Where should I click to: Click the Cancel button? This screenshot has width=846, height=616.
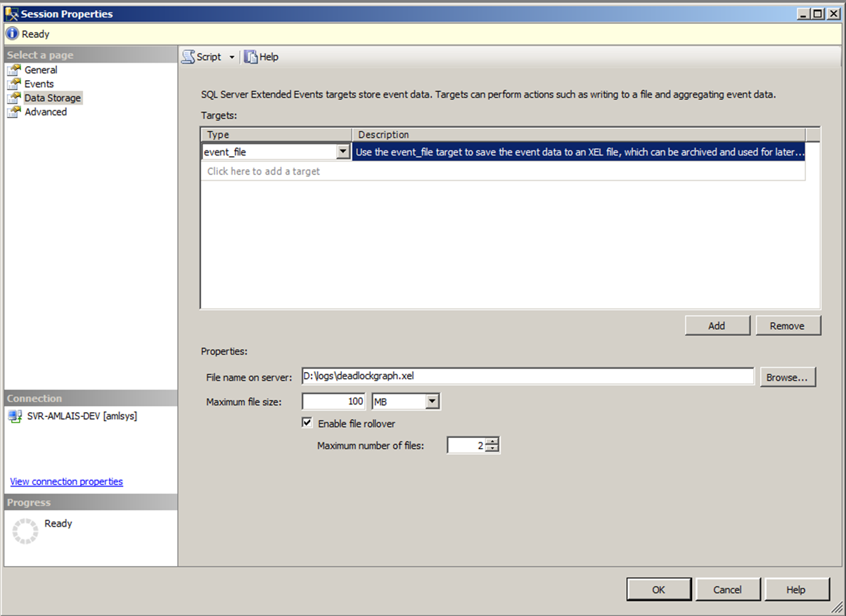tap(727, 590)
